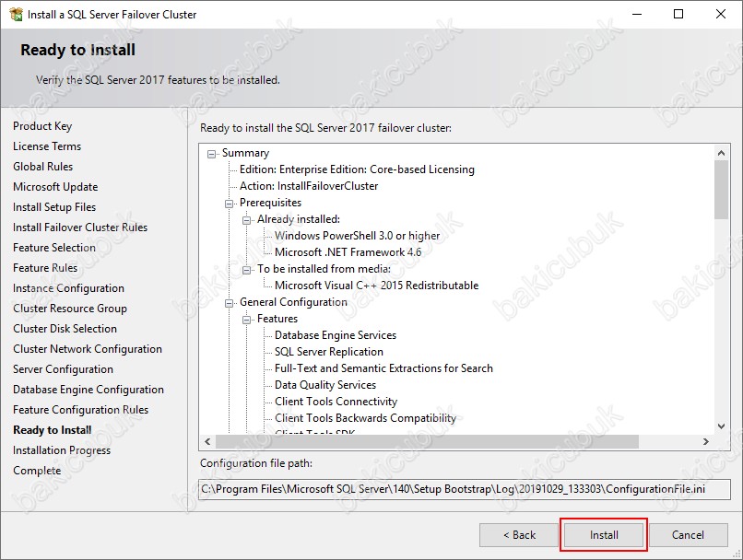Select the Data Quality Services row
The height and width of the screenshot is (560, 743).
tap(325, 385)
